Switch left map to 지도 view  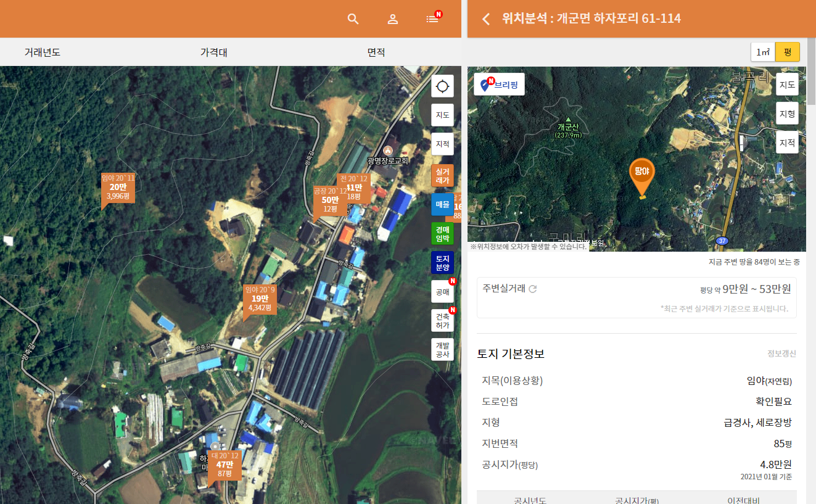click(442, 115)
